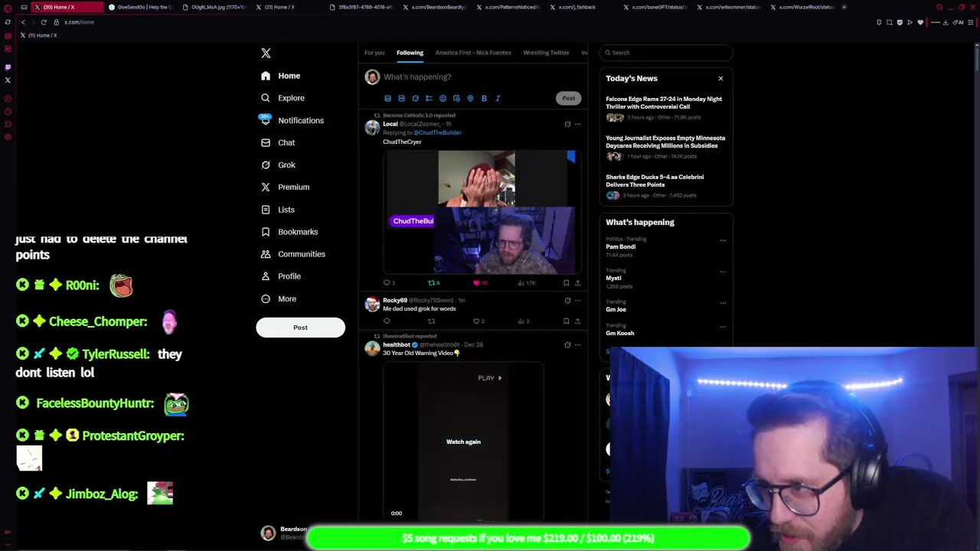Open the @ChudTheBuilder mention link
This screenshot has height=551, width=980.
click(x=438, y=132)
